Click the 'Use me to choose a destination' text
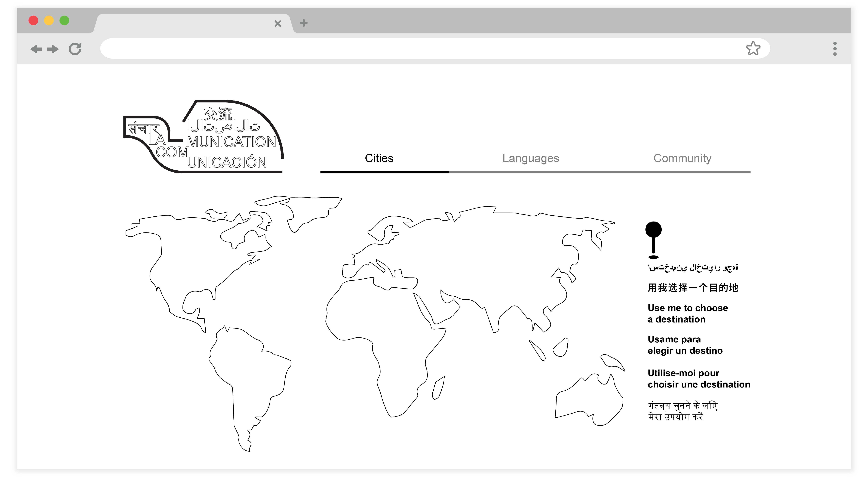Image resolution: width=868 pixels, height=488 pixels. click(687, 314)
